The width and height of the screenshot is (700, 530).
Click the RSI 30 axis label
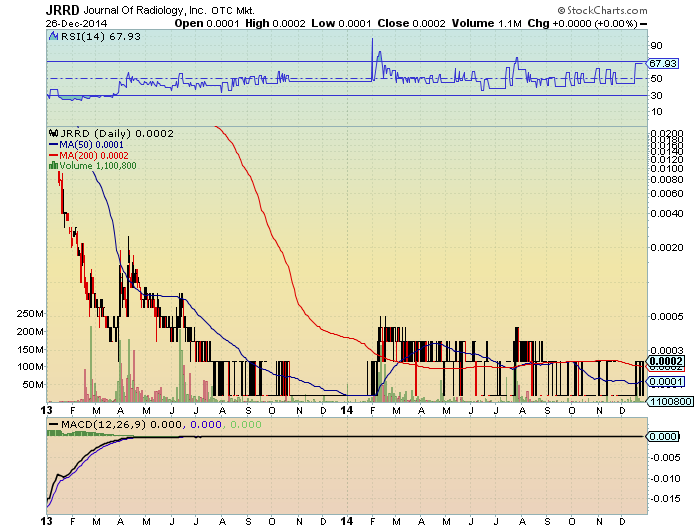pyautogui.click(x=657, y=96)
